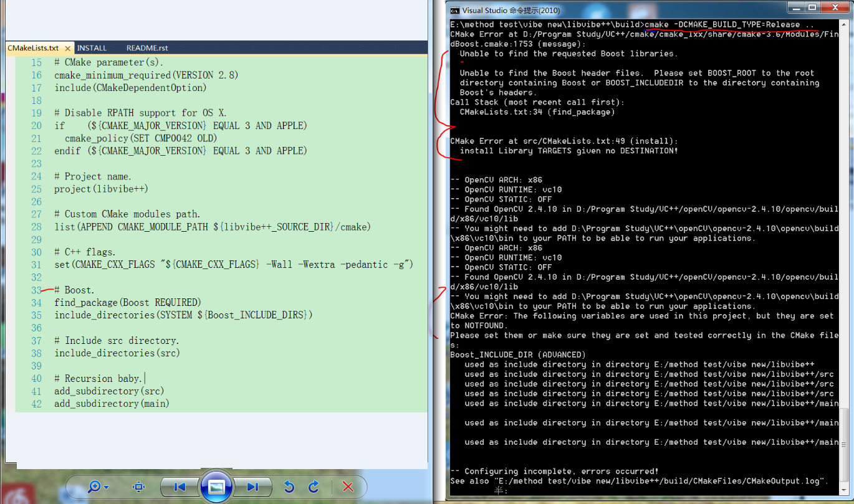Minimize the Visual Studio command prompt window
The height and width of the screenshot is (504, 854).
(795, 7)
